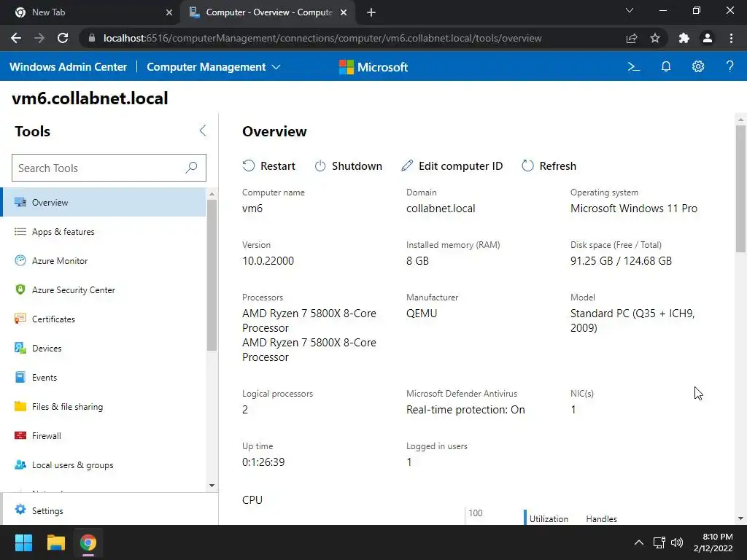
Task: Click the browser address bar URL
Action: (322, 38)
